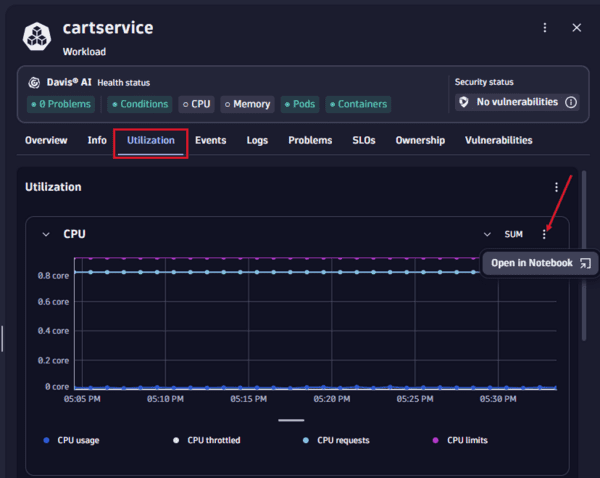
Task: Click the security status shield icon
Action: (x=463, y=102)
